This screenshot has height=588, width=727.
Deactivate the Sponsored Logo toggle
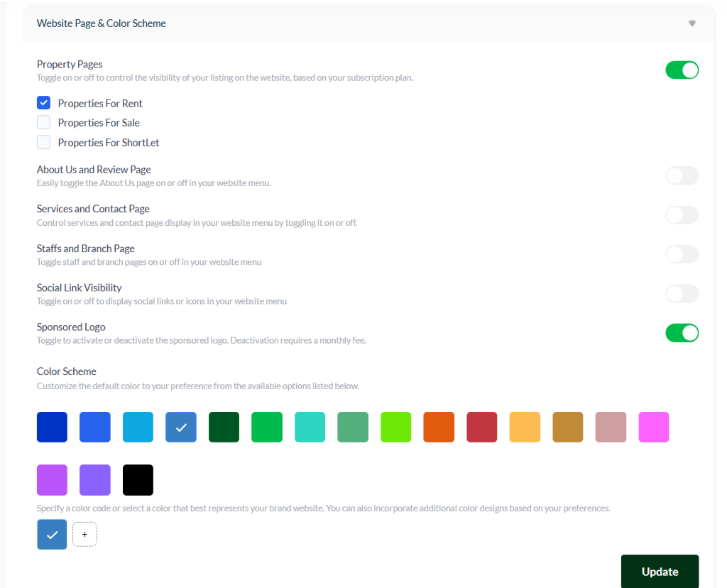(682, 333)
